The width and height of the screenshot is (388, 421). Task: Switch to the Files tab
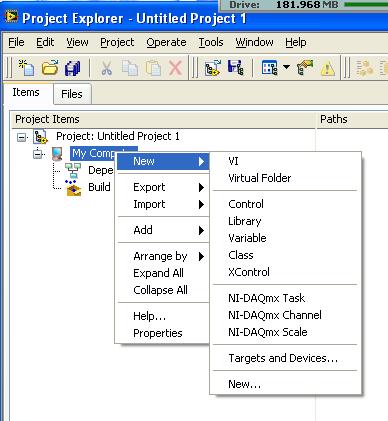72,94
